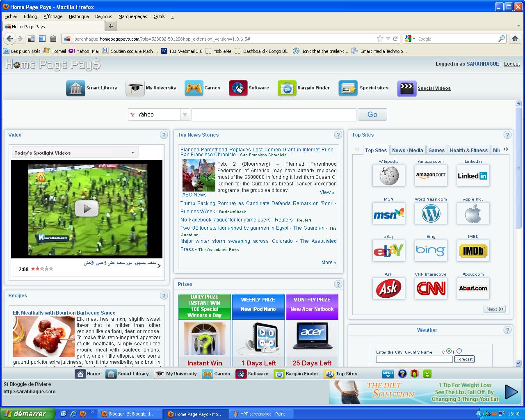Open the LinkedIn site tile
This screenshot has height=420, width=525.
[473, 176]
